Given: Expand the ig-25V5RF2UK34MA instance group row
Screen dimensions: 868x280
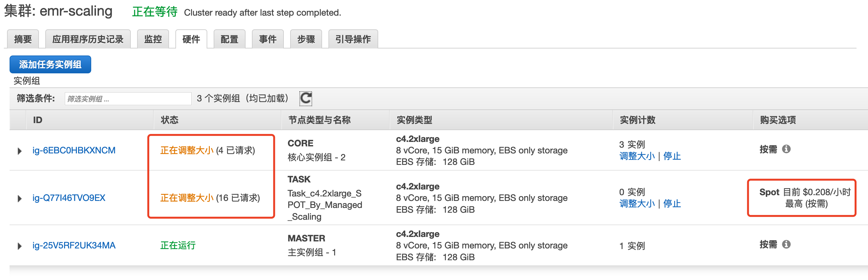Looking at the screenshot, I should tap(19, 246).
